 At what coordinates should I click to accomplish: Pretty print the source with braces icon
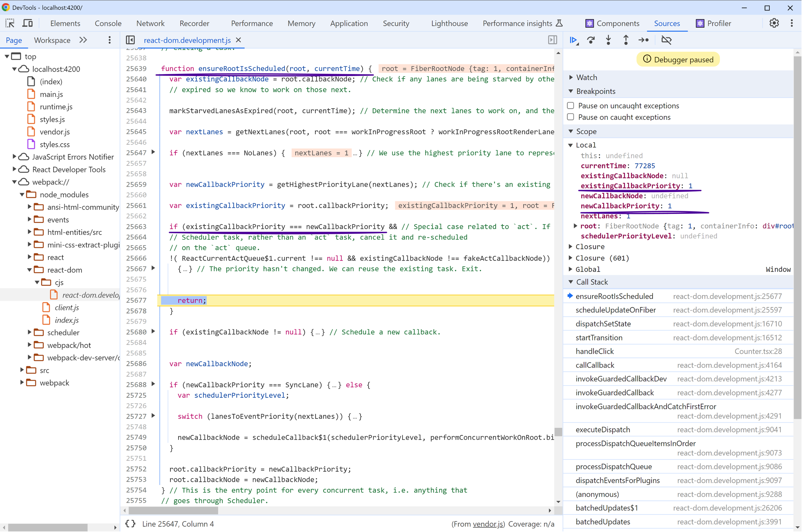pyautogui.click(x=130, y=524)
